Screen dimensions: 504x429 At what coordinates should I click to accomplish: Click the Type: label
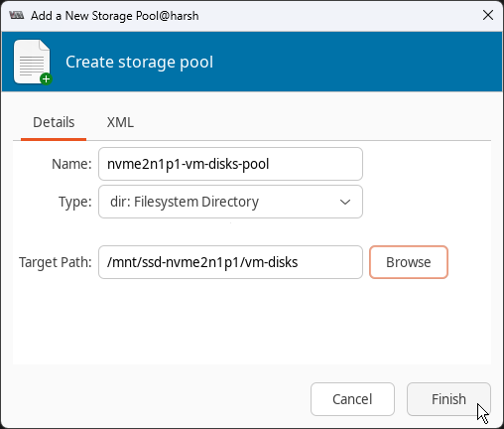click(x=75, y=202)
